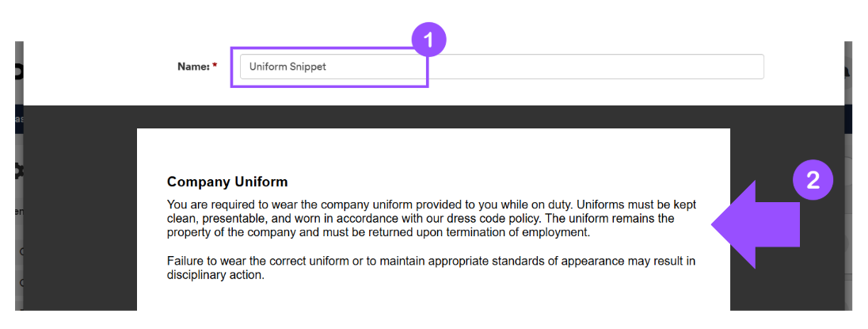Click the partially hidden gear icon at left edge
The width and height of the screenshot is (868, 329).
(19, 172)
